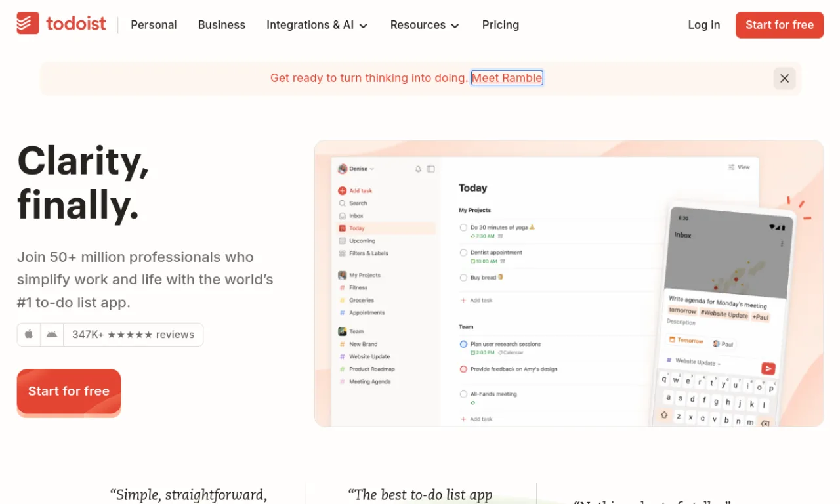Click the three-dot menu on phone Inbox
The image size is (840, 504).
[782, 243]
